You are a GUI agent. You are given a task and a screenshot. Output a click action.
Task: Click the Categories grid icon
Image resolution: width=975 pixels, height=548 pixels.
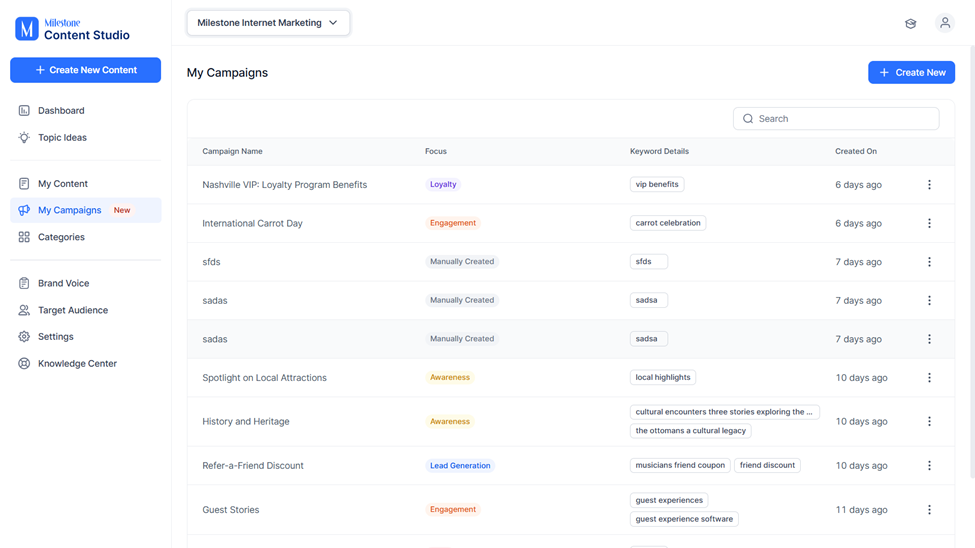24,237
